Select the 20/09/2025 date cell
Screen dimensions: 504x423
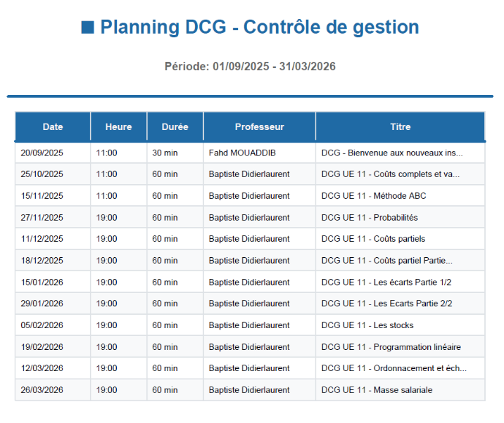point(42,153)
